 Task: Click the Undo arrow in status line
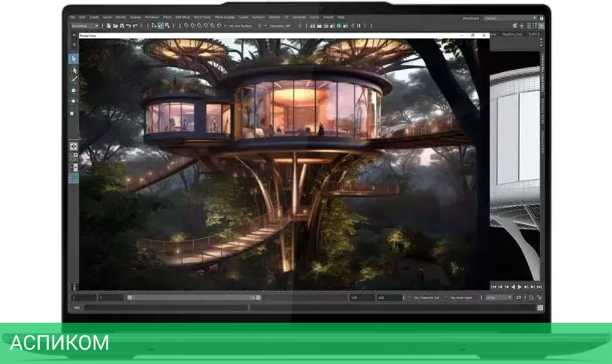(128, 26)
